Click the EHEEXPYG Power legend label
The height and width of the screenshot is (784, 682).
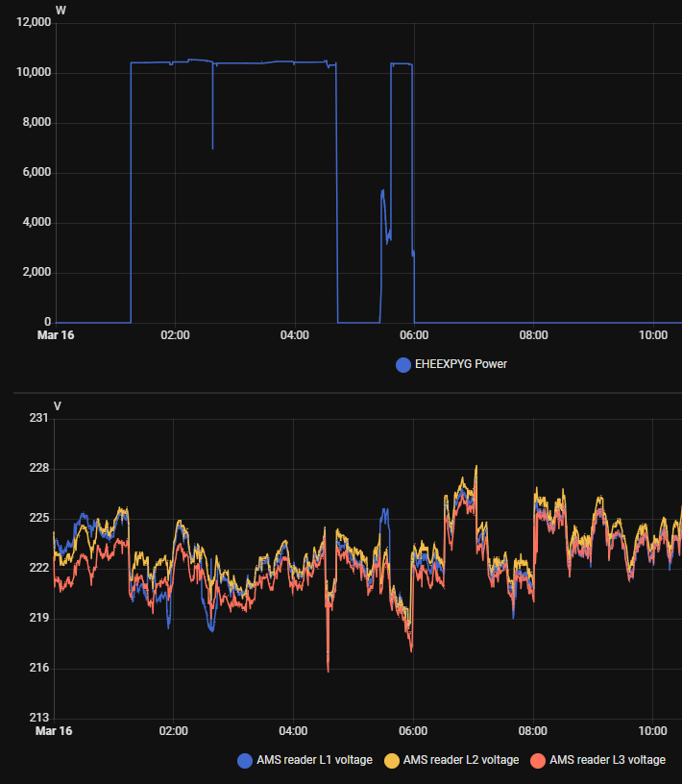tap(460, 365)
